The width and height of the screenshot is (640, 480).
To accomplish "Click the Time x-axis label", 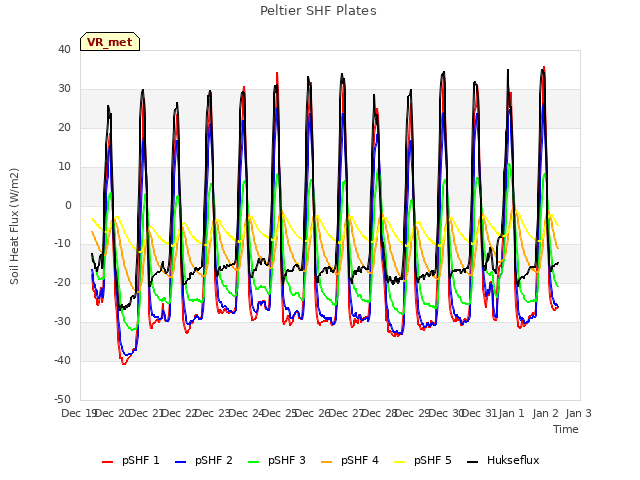I will [566, 429].
